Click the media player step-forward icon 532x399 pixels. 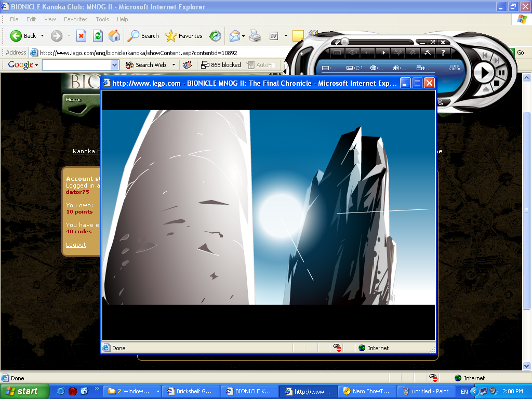point(382,52)
